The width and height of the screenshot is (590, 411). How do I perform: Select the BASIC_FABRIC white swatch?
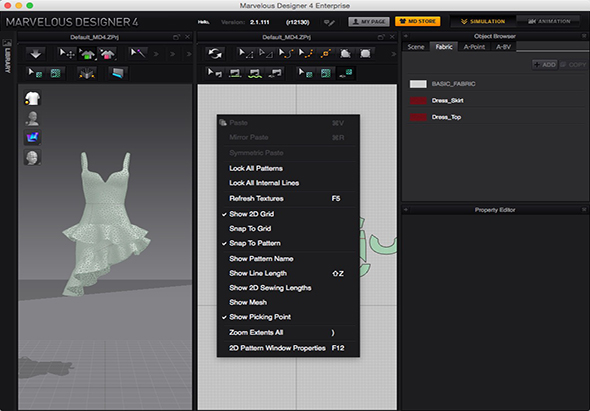(418, 84)
